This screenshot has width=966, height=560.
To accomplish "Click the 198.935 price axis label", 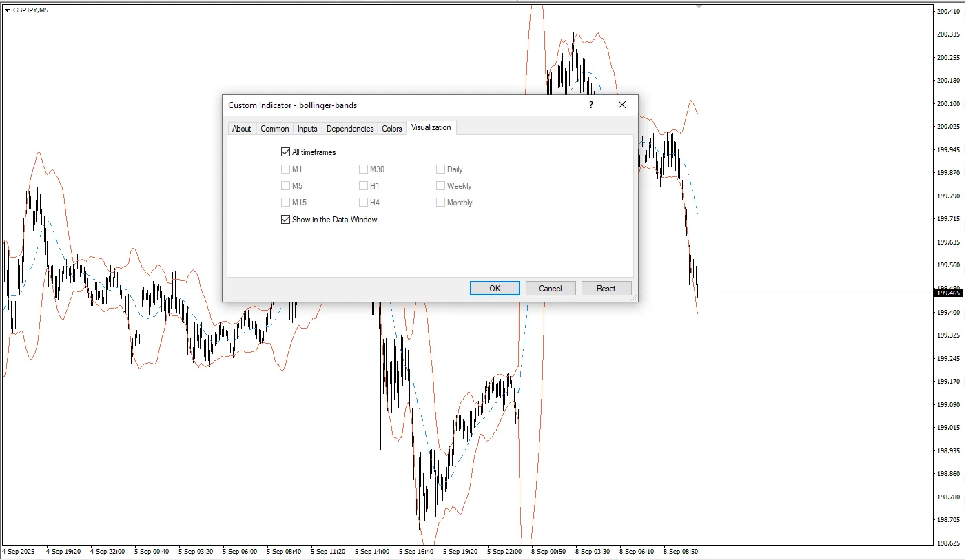I will (949, 451).
